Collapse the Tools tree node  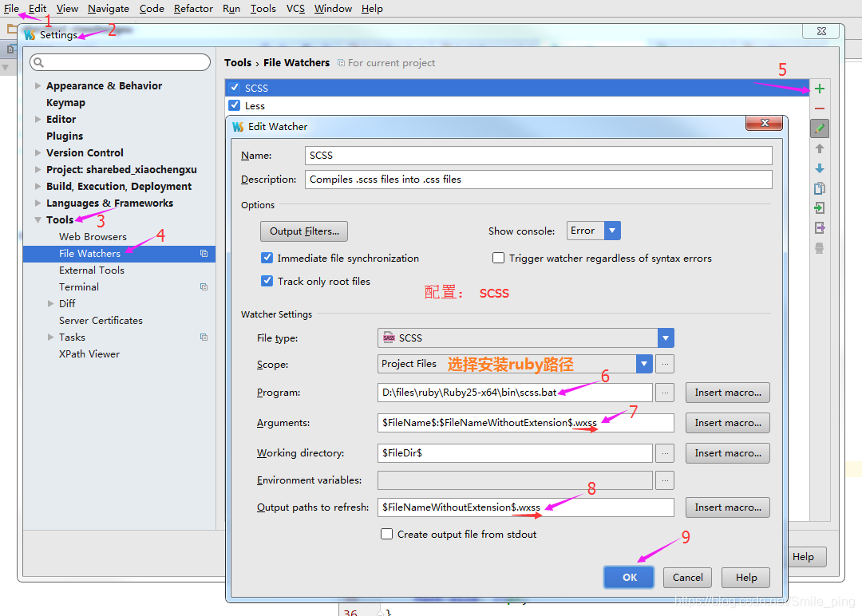coord(38,219)
